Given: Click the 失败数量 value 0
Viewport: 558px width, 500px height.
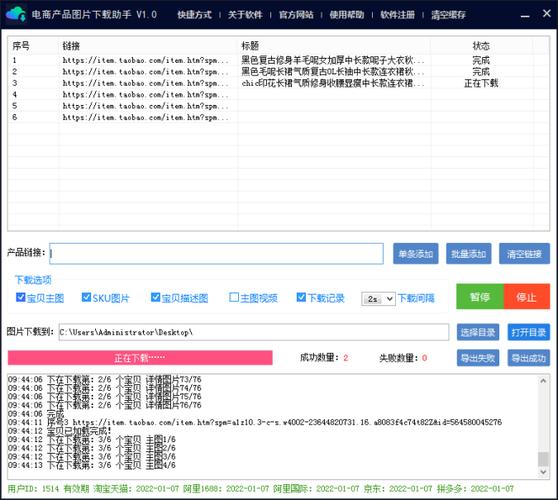Looking at the screenshot, I should [x=424, y=358].
